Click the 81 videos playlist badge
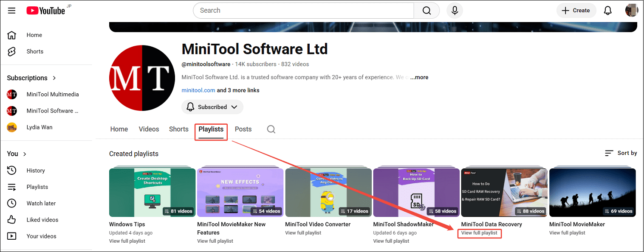This screenshot has height=252, width=644. click(x=178, y=211)
